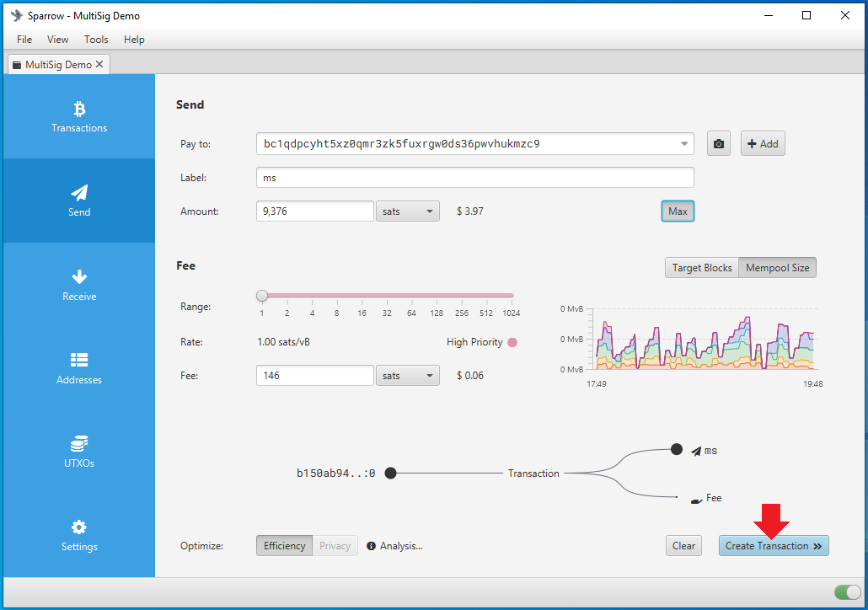
Task: Open the View menu
Action: coord(57,40)
